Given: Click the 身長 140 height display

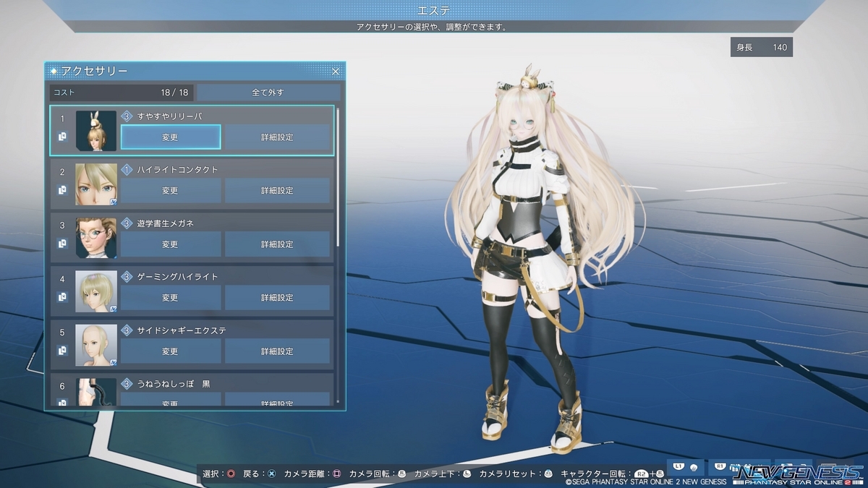Looking at the screenshot, I should tap(761, 47).
